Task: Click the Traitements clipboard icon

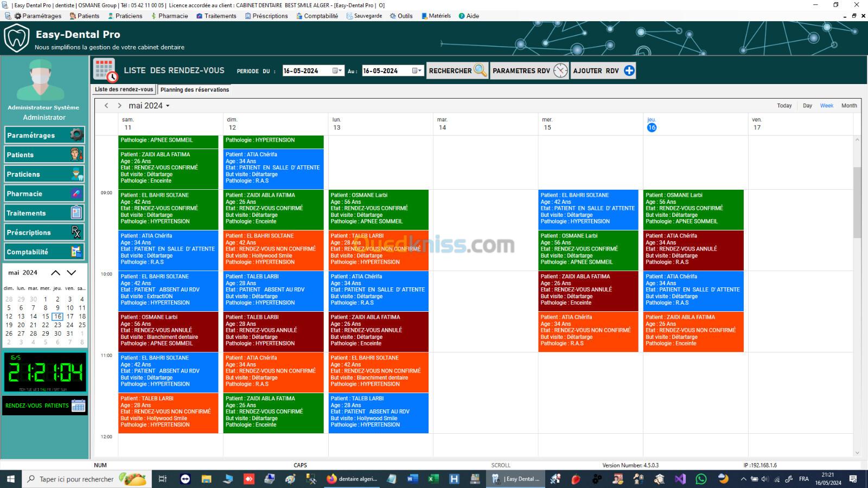Action: coord(76,213)
